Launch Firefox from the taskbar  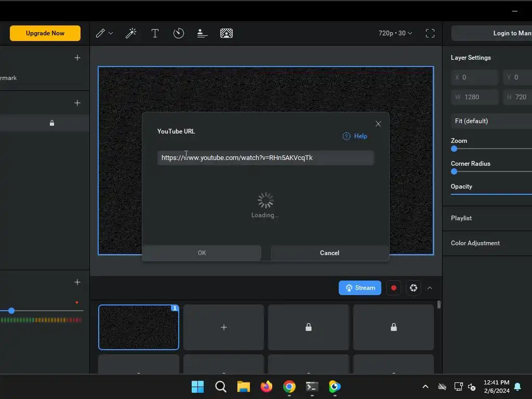click(x=267, y=387)
